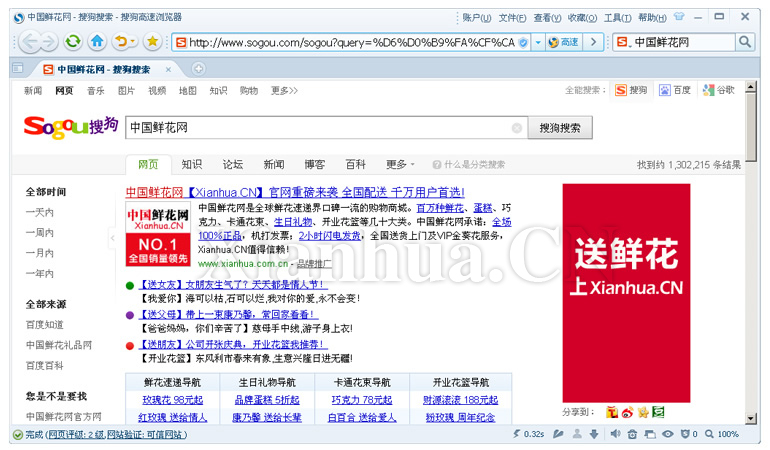This screenshot has width=770, height=450.
Task: Open the 品牌蛋糕 5折起 link
Action: 267,400
